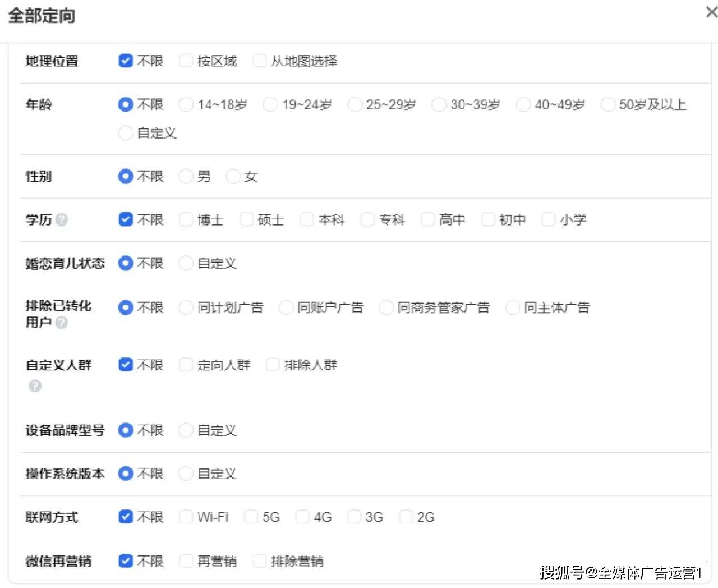This screenshot has width=718, height=588.
Task: Tick the 5G network checkbox
Action: (251, 517)
